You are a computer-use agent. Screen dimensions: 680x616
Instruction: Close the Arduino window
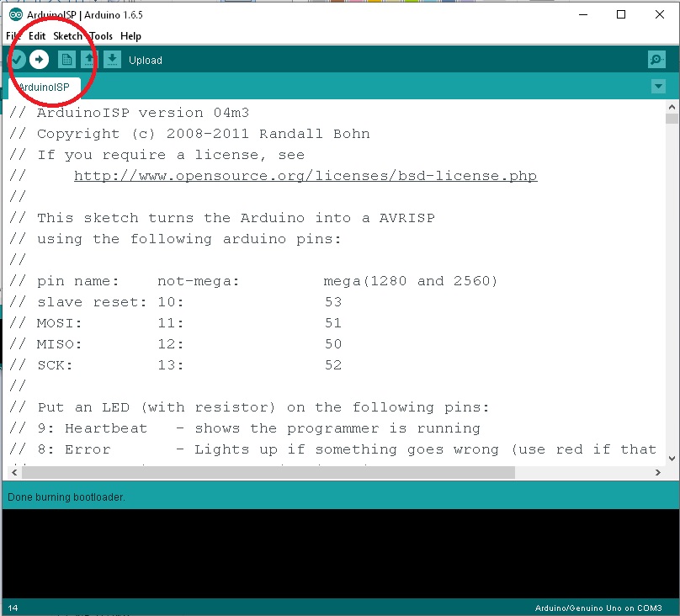(660, 15)
